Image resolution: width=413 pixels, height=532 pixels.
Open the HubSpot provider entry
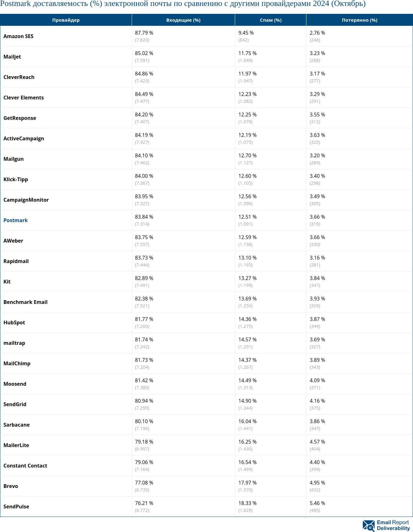pyautogui.click(x=14, y=322)
